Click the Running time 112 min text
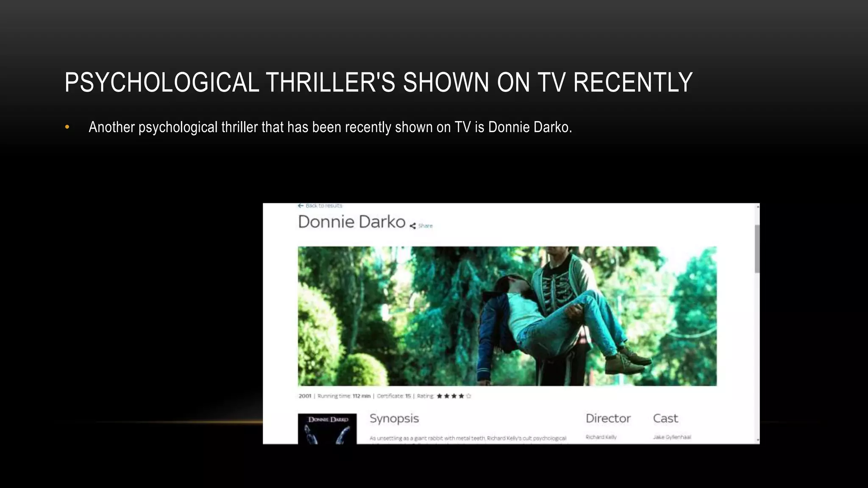 [x=344, y=396]
